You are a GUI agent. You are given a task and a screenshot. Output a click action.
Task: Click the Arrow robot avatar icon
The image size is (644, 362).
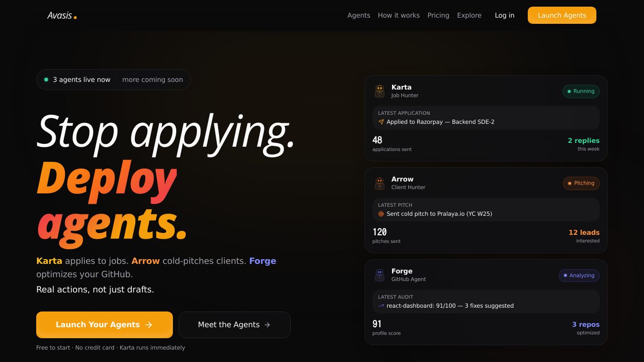point(380,183)
